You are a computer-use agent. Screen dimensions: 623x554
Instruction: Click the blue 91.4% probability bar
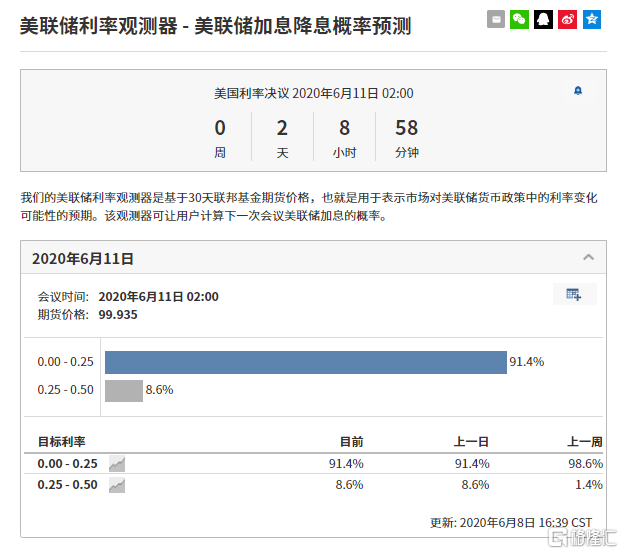[x=305, y=362]
